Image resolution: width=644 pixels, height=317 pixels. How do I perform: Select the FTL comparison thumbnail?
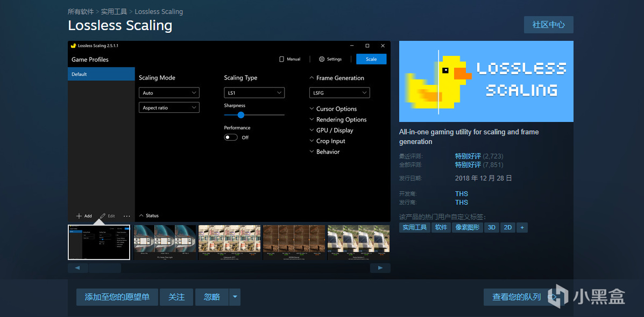coord(165,242)
